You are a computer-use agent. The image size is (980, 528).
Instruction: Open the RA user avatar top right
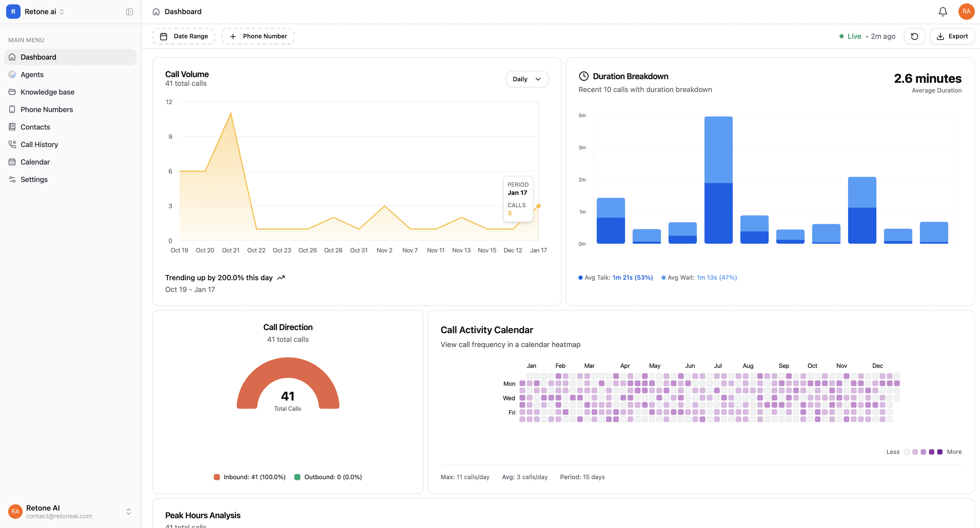click(966, 11)
